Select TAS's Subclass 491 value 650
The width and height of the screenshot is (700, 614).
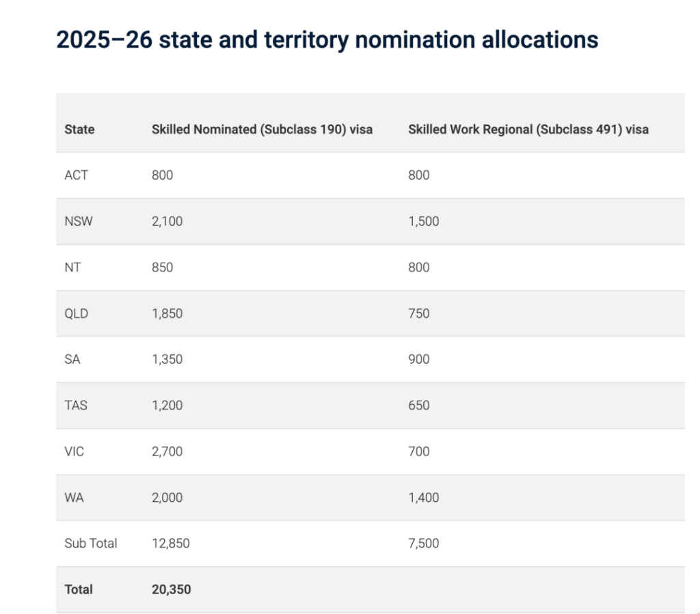click(x=418, y=405)
